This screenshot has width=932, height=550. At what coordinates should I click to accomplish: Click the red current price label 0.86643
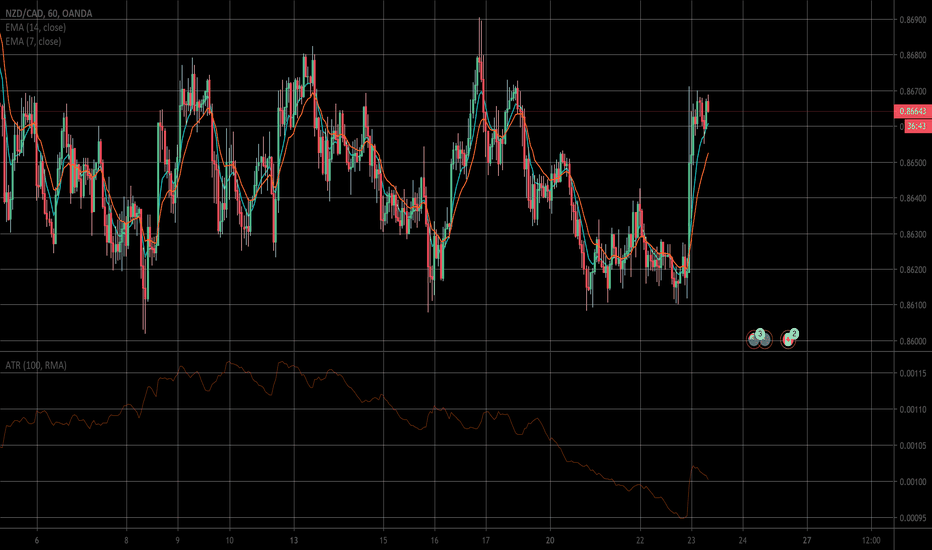(x=911, y=112)
